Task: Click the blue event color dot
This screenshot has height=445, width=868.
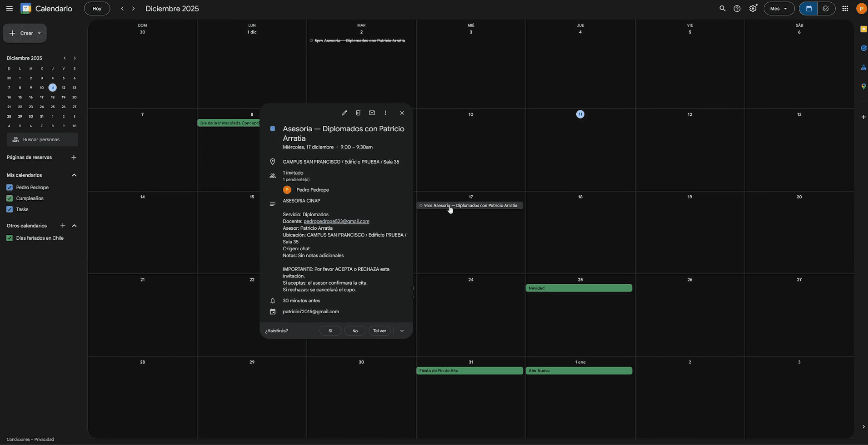Action: (273, 129)
